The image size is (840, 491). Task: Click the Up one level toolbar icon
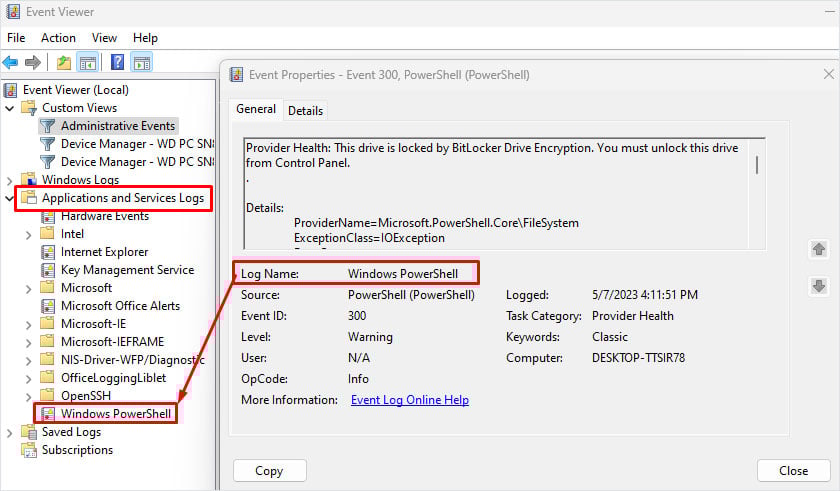pos(64,63)
